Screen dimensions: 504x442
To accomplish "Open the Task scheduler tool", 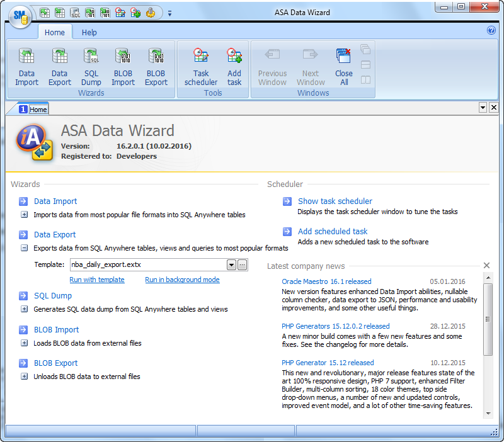I will tap(201, 65).
